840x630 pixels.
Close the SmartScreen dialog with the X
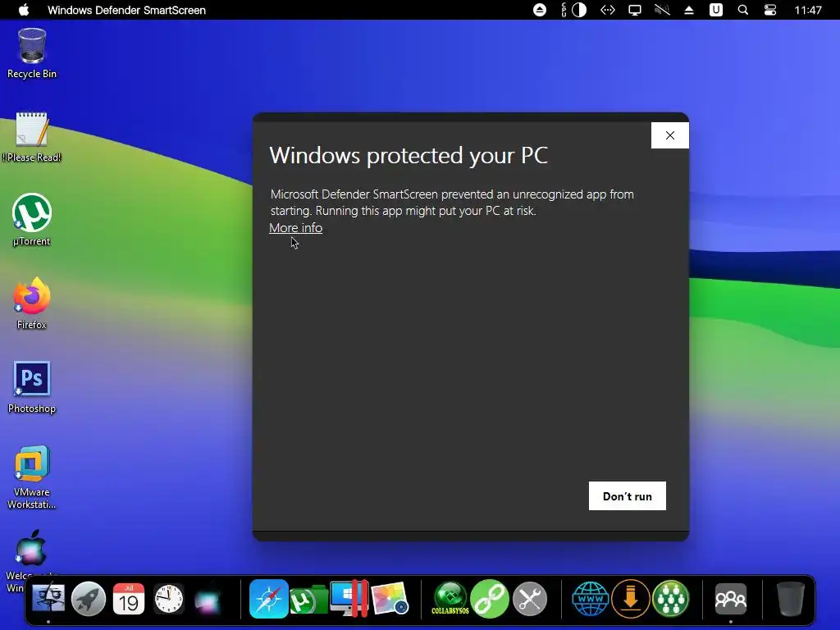pyautogui.click(x=669, y=135)
